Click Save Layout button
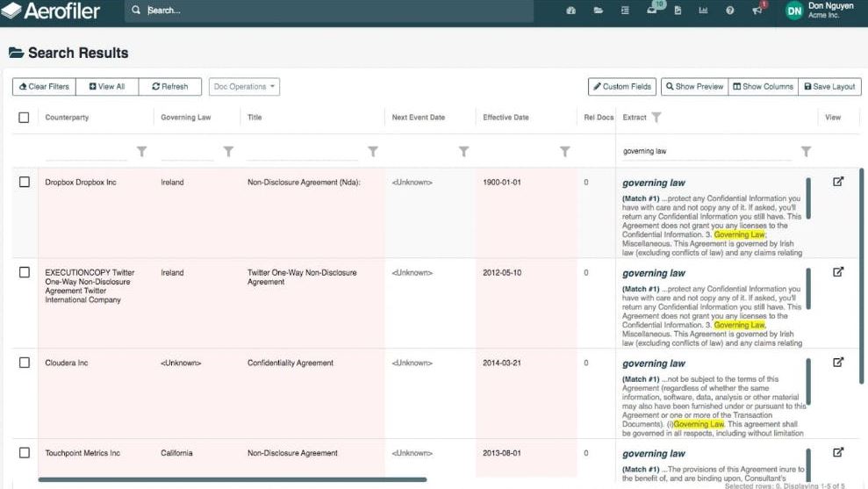Screen dimensions: 868x489 coord(829,86)
